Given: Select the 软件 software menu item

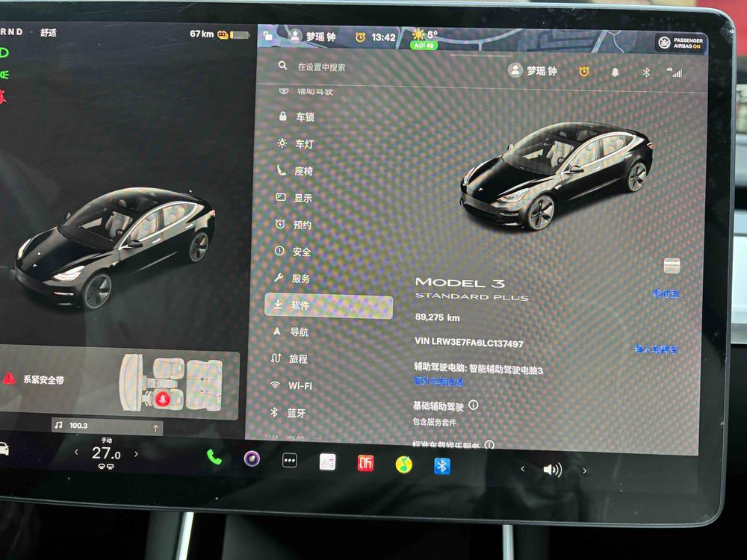Looking at the screenshot, I should coord(329,305).
